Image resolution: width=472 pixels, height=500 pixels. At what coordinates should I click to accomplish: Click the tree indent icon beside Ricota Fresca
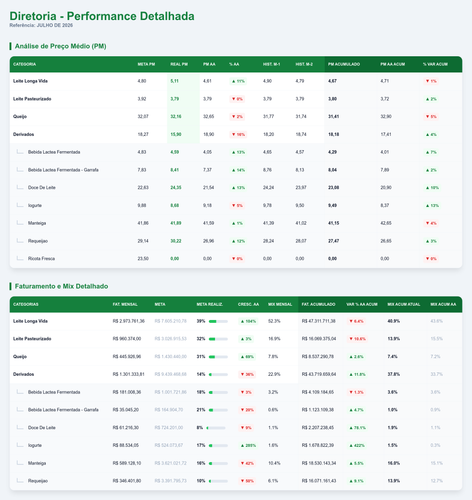tap(20, 258)
